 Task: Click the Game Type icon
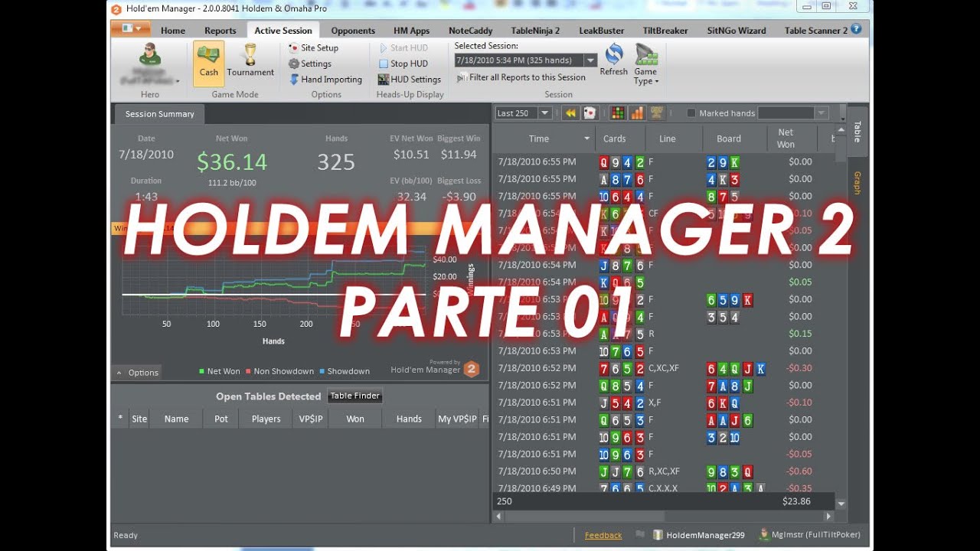(646, 54)
